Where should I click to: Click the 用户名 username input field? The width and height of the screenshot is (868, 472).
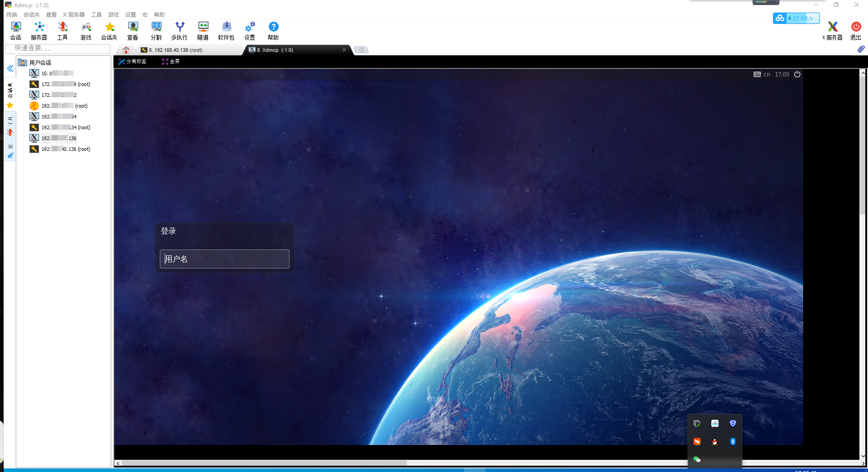224,259
